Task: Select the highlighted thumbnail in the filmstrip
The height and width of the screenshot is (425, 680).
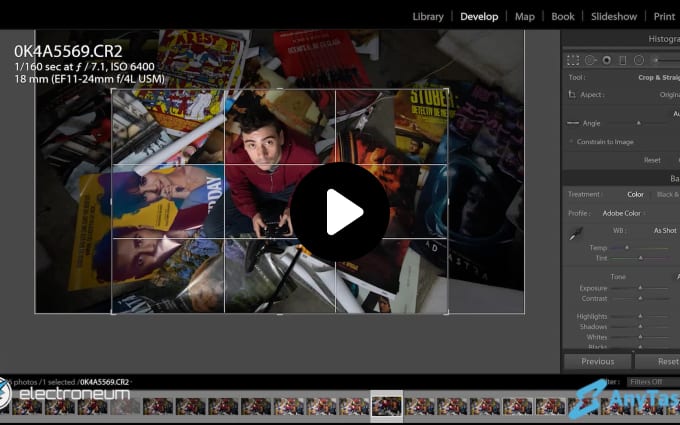Action: [x=386, y=406]
